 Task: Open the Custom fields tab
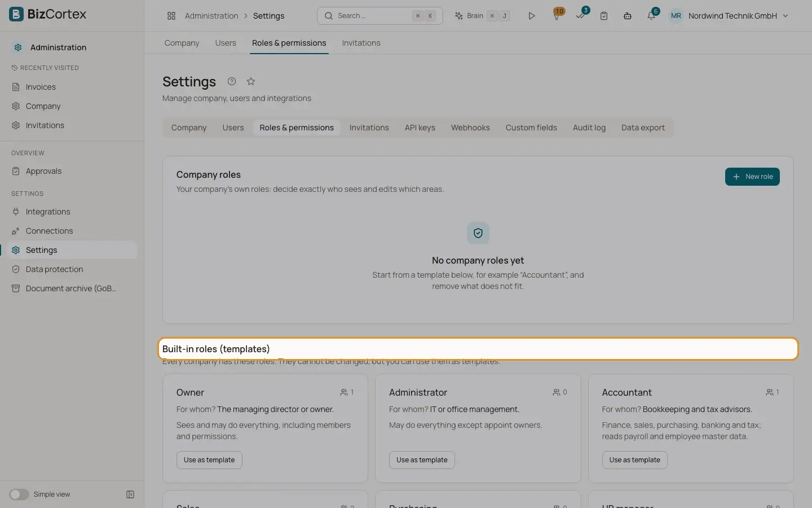(531, 128)
